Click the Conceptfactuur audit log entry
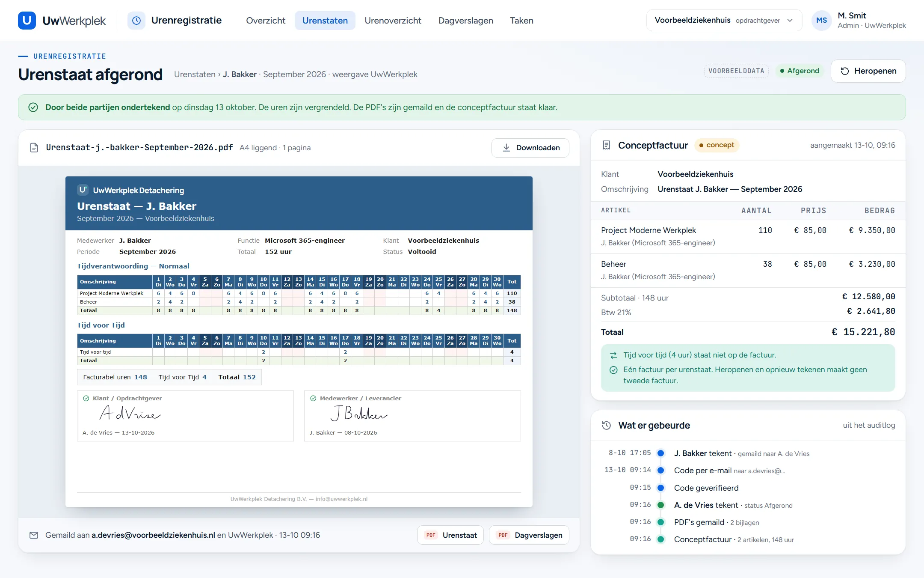Image resolution: width=924 pixels, height=578 pixels. pos(734,539)
